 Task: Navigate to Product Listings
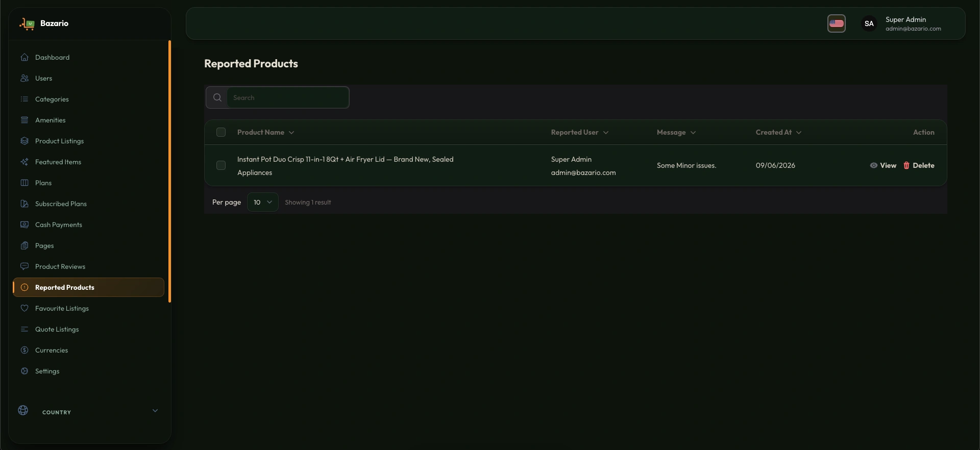[x=89, y=141]
